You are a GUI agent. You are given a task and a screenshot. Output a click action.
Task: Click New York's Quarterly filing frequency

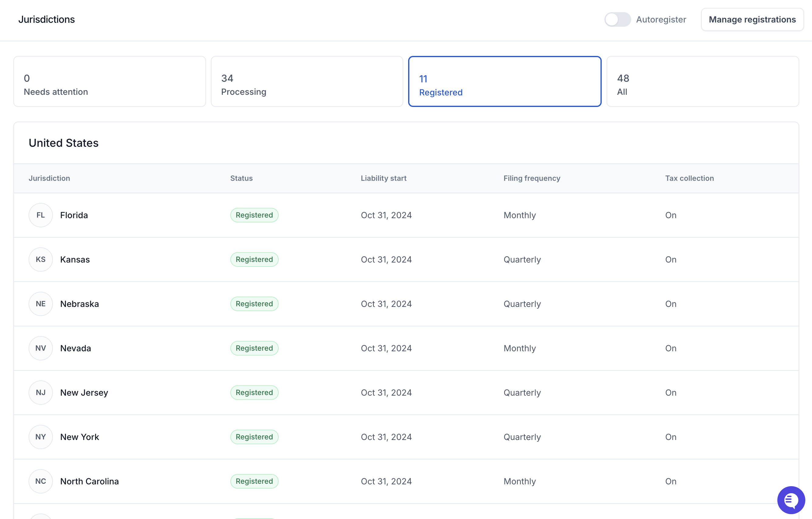tap(522, 437)
